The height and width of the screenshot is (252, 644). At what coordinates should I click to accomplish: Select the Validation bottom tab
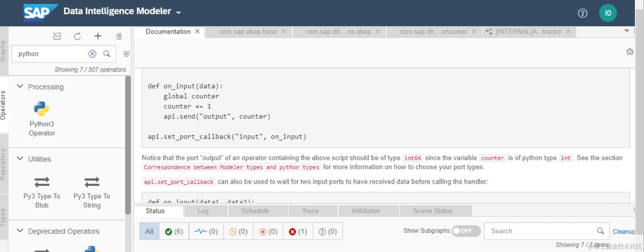(x=369, y=211)
